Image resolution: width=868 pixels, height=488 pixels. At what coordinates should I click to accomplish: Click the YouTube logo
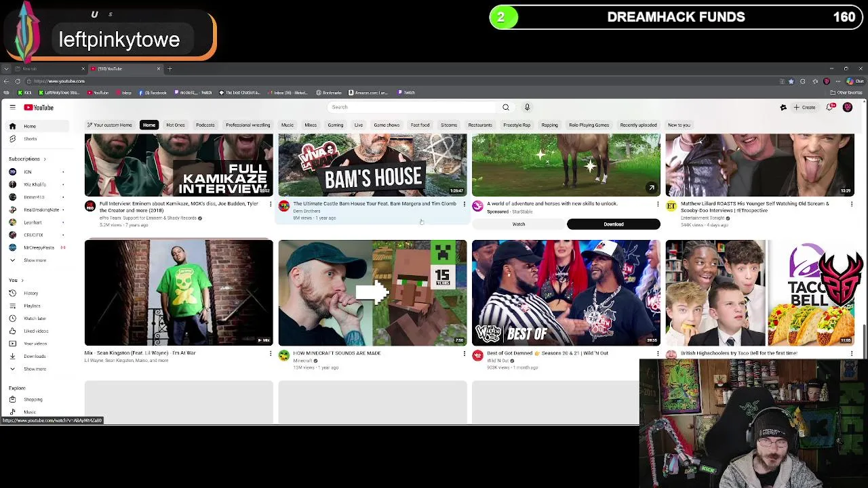tap(39, 107)
